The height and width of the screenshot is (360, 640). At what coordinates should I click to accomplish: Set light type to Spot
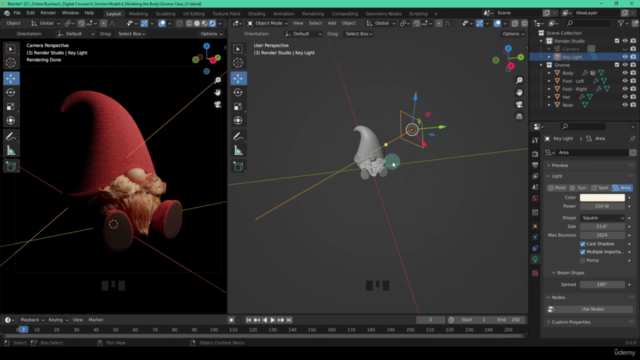(x=600, y=188)
